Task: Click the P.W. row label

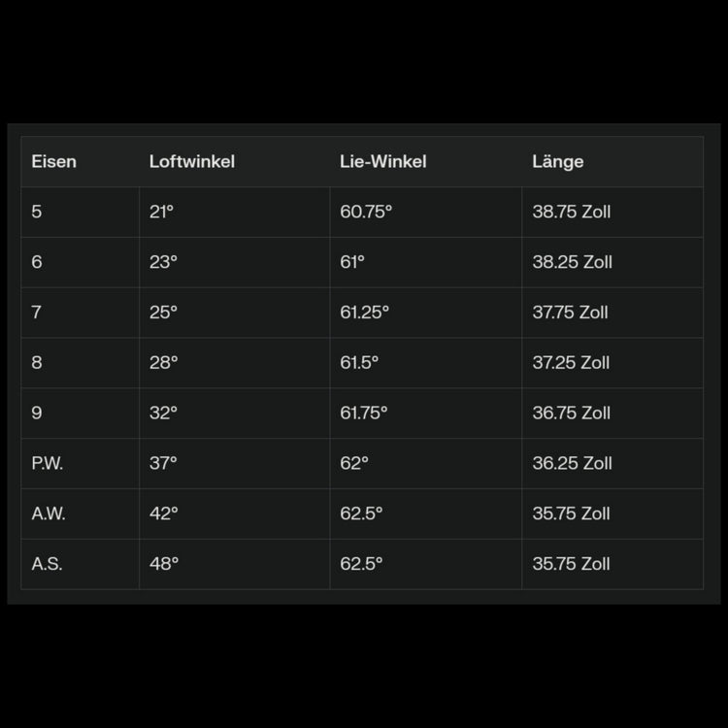Action: (x=47, y=464)
